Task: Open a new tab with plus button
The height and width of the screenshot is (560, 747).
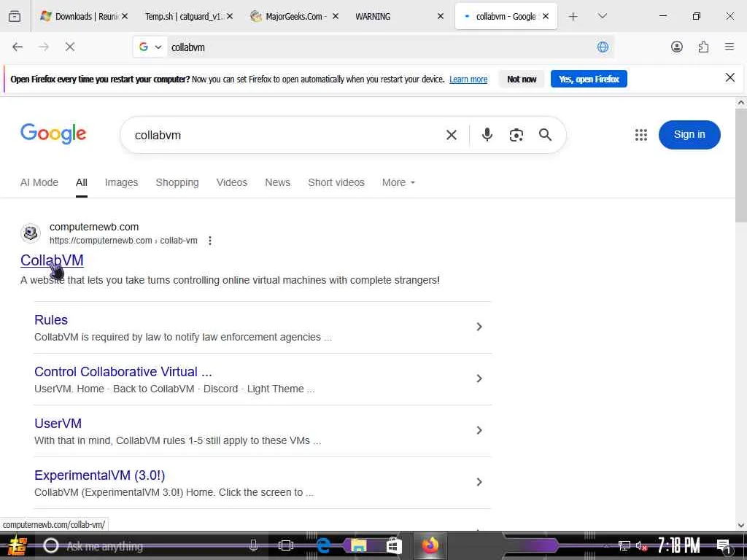Action: pos(573,16)
